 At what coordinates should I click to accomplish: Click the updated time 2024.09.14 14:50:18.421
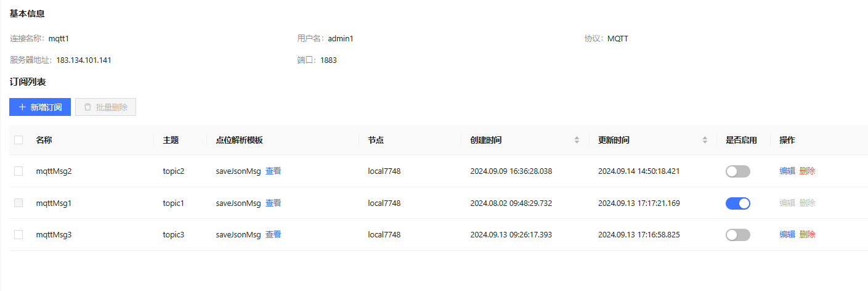point(639,171)
